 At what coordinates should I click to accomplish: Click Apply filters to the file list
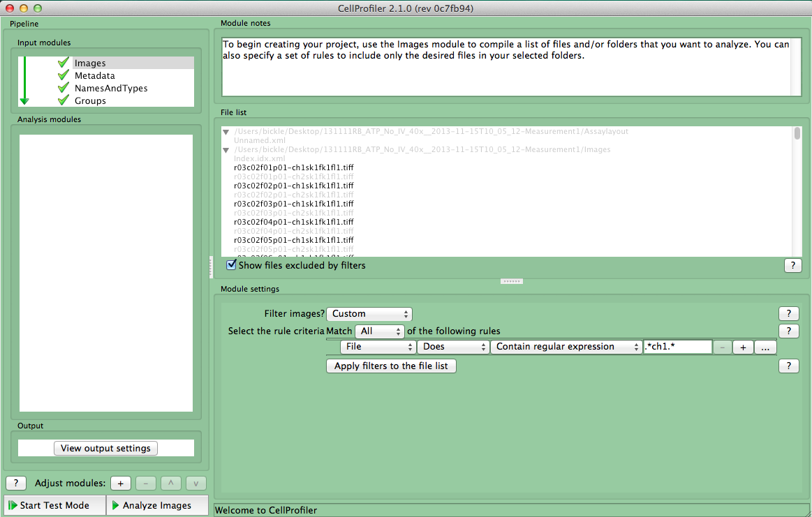tap(391, 366)
